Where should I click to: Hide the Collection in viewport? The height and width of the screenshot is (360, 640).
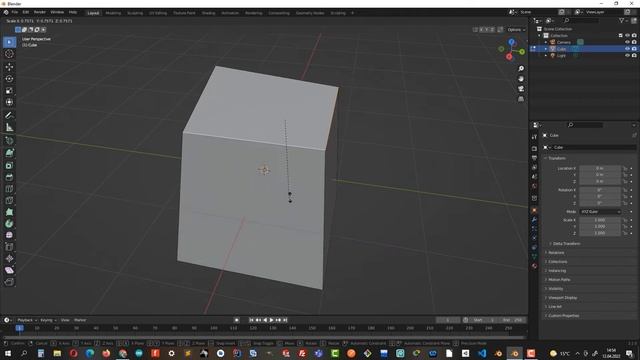pyautogui.click(x=627, y=36)
